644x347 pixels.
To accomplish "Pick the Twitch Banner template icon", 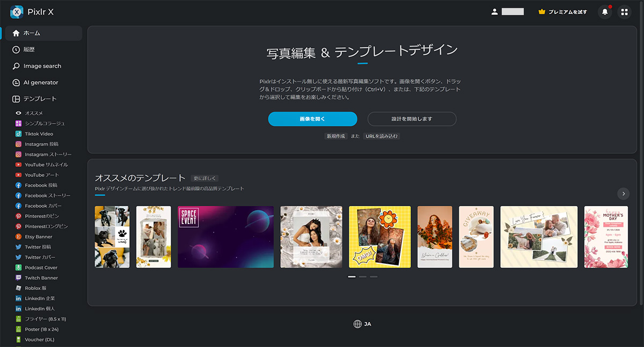I will click(x=19, y=278).
